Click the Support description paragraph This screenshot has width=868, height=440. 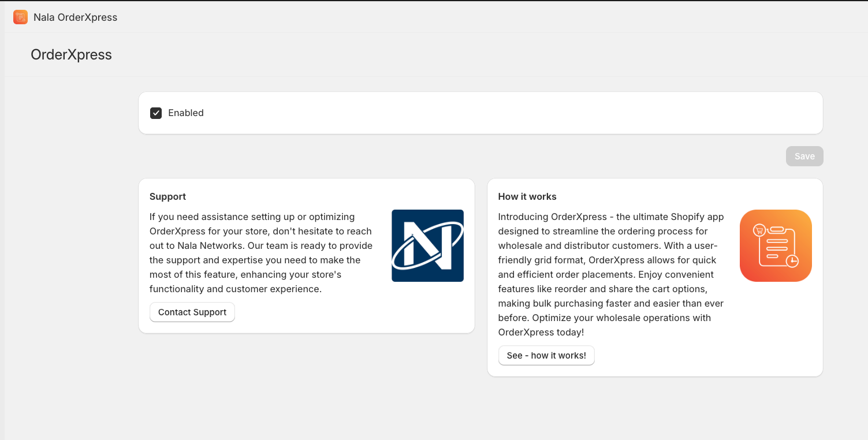(x=261, y=253)
